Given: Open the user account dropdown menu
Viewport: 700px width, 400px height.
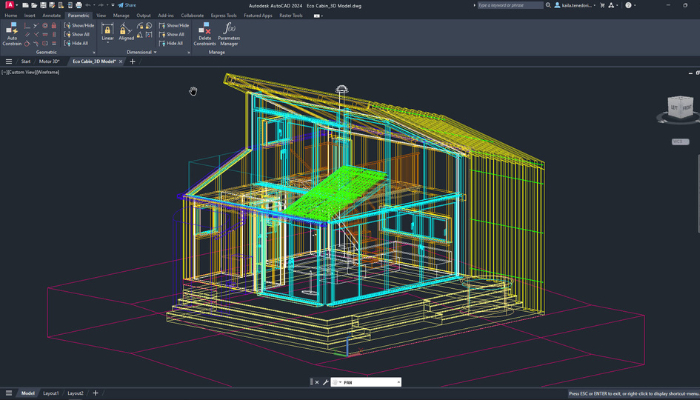Looking at the screenshot, I should click(x=575, y=5).
